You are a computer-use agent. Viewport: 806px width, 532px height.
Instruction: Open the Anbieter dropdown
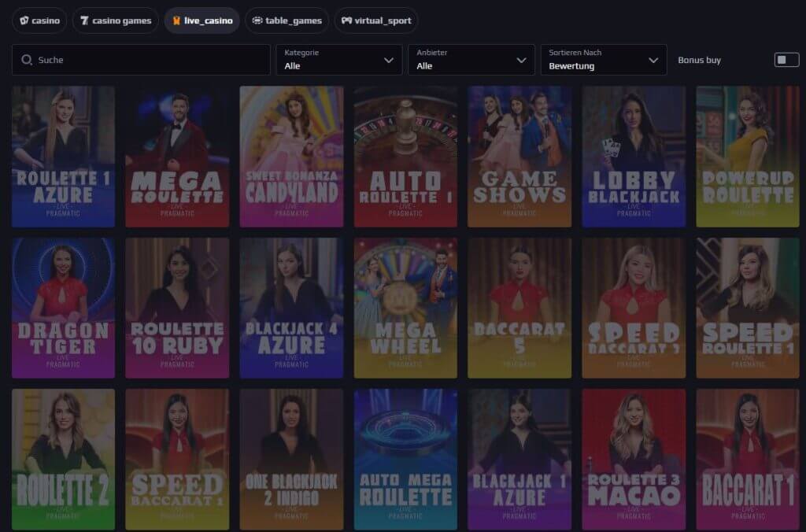[x=471, y=60]
